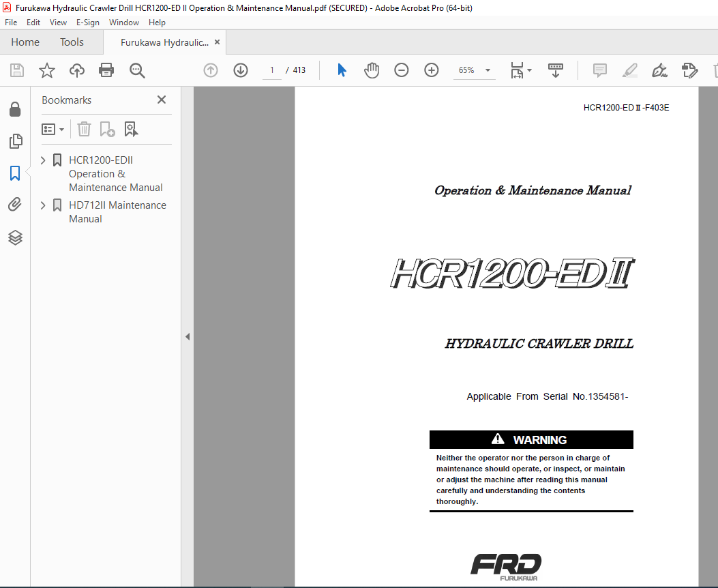
Task: Click the 65% zoom value field
Action: (x=466, y=70)
